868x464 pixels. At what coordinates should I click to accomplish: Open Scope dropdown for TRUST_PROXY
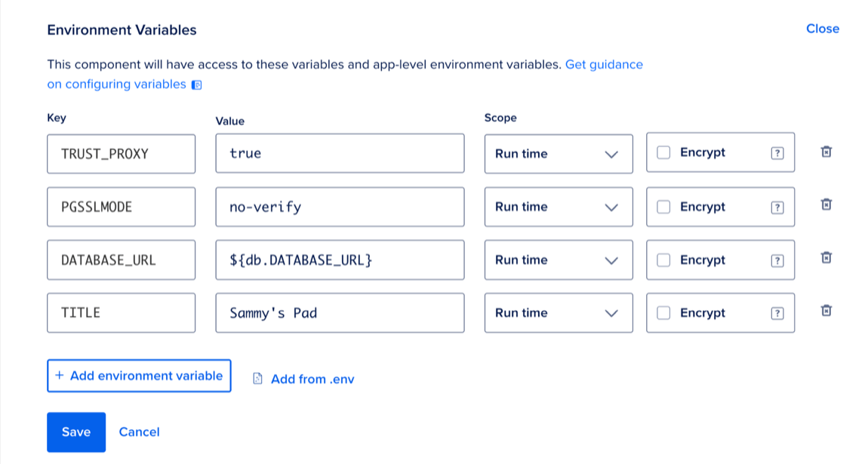[x=558, y=154]
